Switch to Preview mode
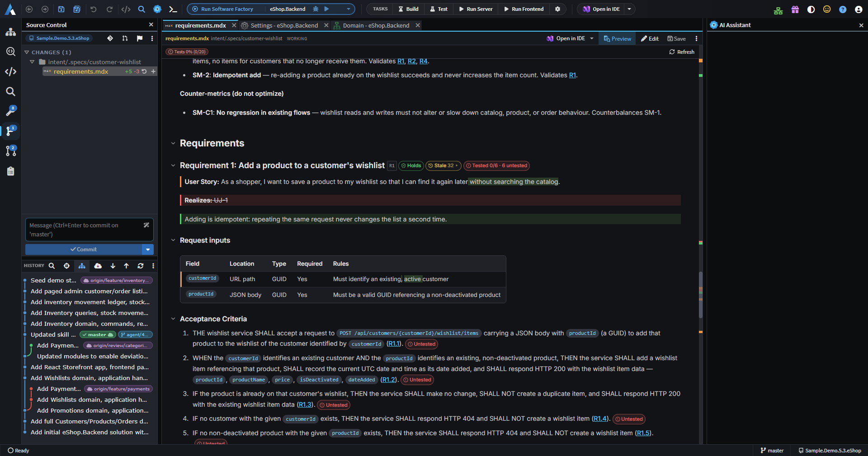 (x=618, y=38)
